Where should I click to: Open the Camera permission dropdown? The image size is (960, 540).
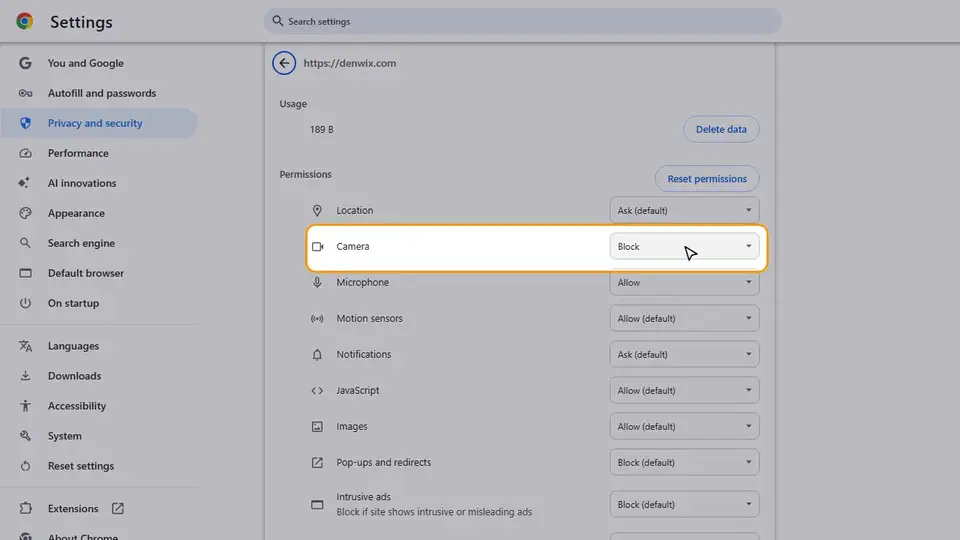point(684,247)
